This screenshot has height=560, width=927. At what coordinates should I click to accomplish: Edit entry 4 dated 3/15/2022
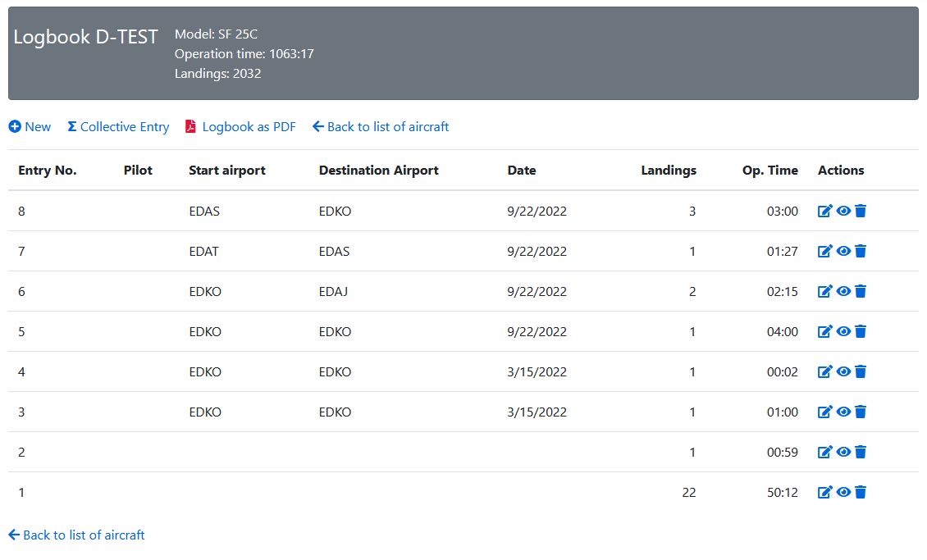[824, 372]
